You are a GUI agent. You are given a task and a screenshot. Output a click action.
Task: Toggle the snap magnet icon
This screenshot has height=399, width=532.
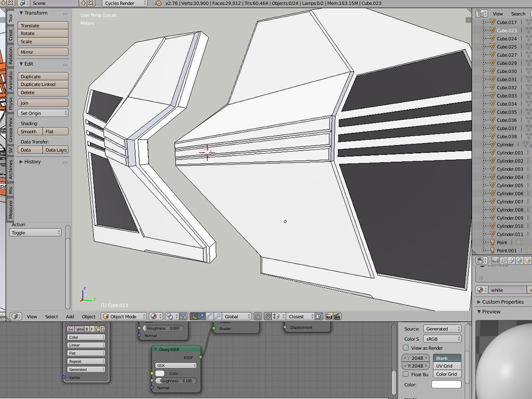coord(268,316)
